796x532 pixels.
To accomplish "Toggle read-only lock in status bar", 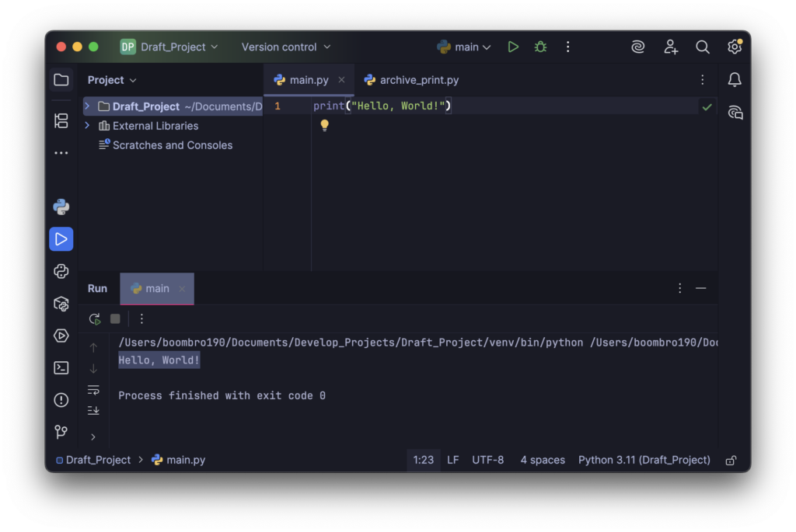I will tap(731, 460).
